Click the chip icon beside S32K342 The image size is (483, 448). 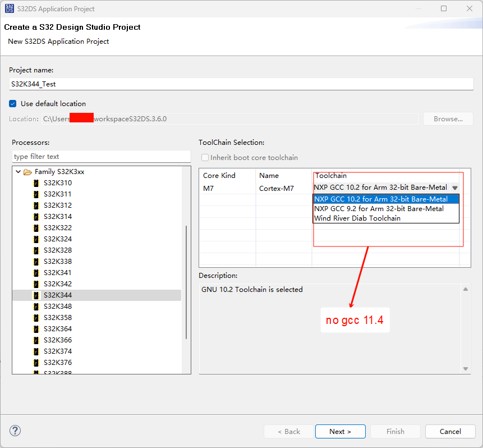tap(36, 284)
